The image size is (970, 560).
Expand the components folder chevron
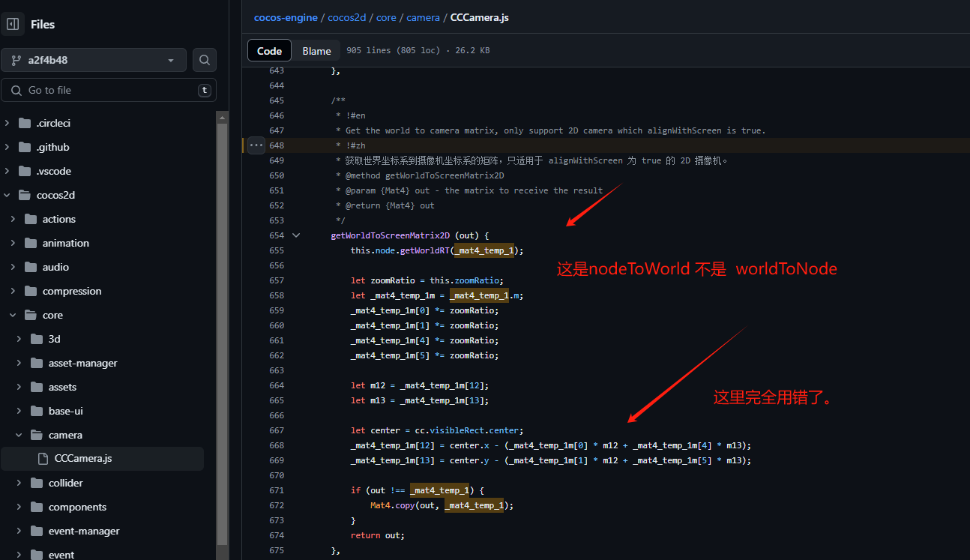coord(19,507)
